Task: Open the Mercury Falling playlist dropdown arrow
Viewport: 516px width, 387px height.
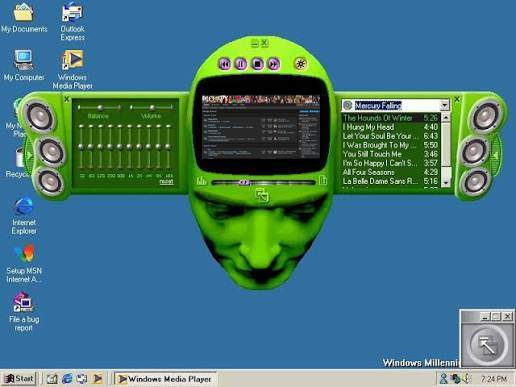Action: (x=444, y=105)
